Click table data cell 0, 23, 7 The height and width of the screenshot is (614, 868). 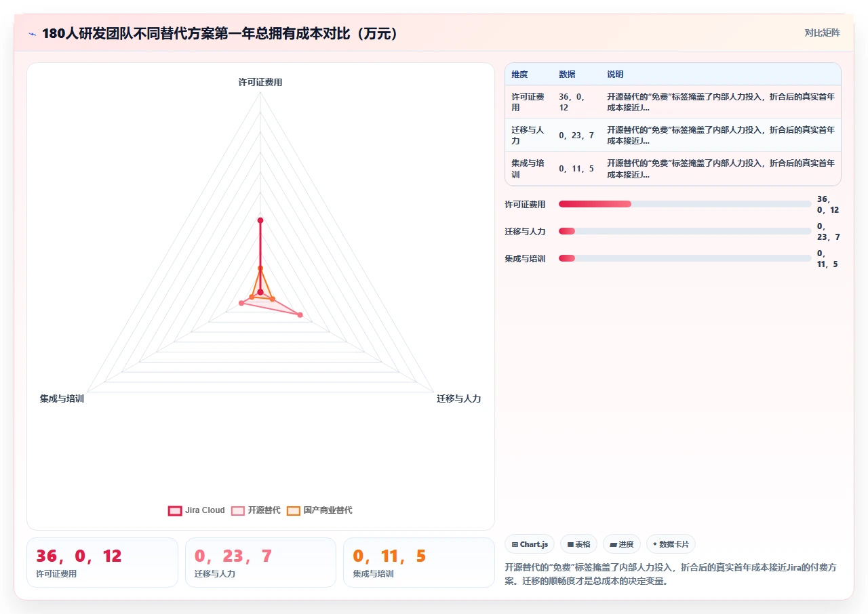(x=576, y=135)
